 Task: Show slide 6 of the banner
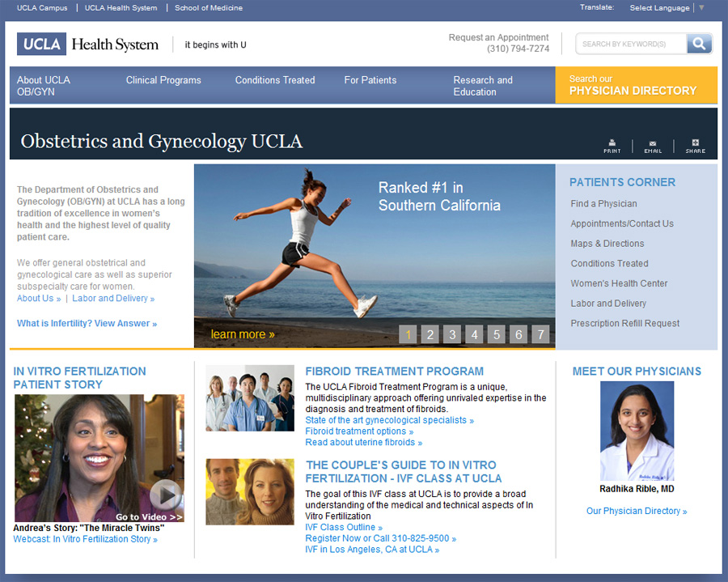coord(518,334)
